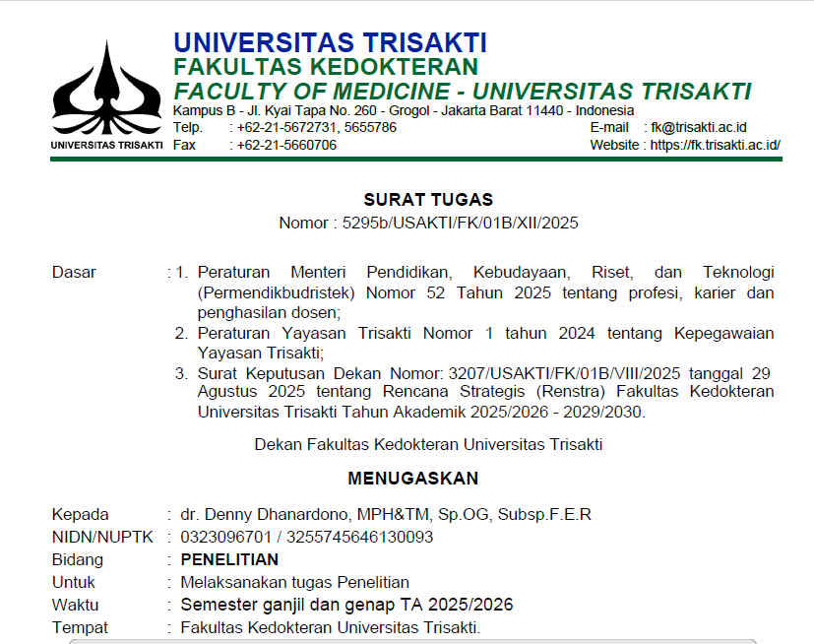814x644 pixels.
Task: Click the Dasar label
Action: click(x=74, y=272)
